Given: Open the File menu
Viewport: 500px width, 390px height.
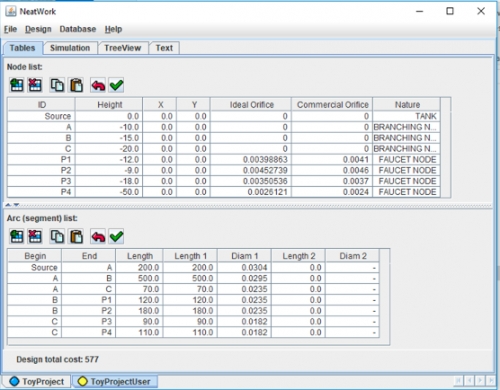Looking at the screenshot, I should (10, 29).
